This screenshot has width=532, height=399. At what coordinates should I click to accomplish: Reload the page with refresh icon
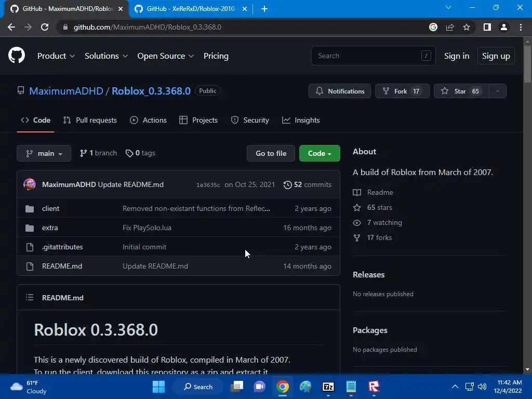coord(45,27)
